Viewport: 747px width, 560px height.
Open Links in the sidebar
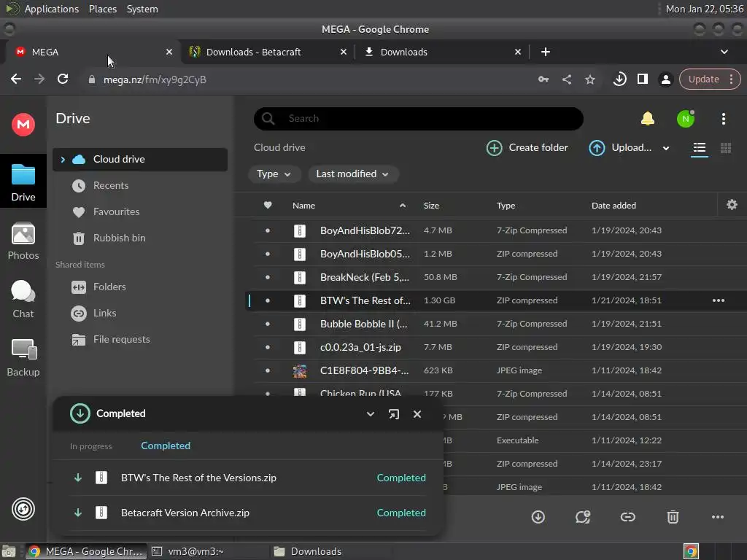point(104,314)
